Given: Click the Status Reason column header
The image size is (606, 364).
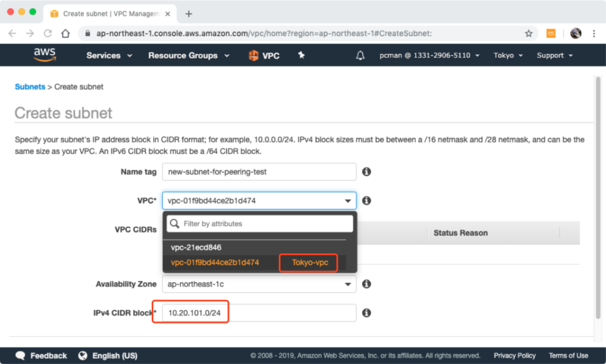Looking at the screenshot, I should pyautogui.click(x=460, y=233).
